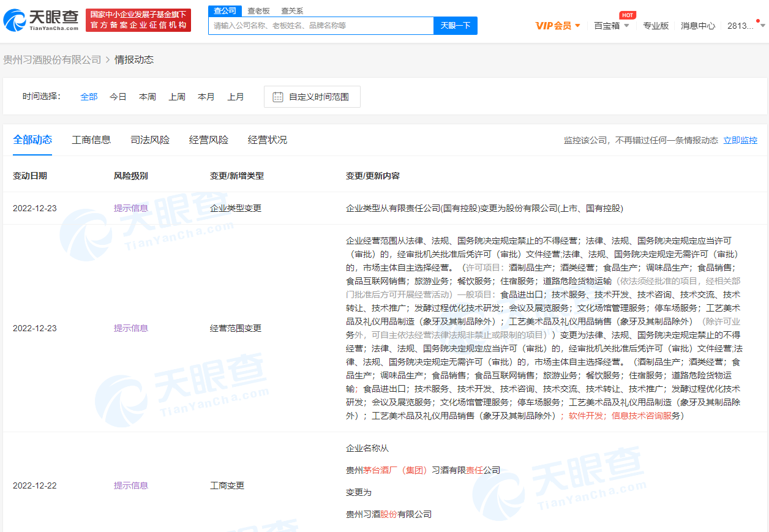Viewport: 769px width, 532px height.
Task: Click the official credit agency red banner
Action: tap(138, 20)
